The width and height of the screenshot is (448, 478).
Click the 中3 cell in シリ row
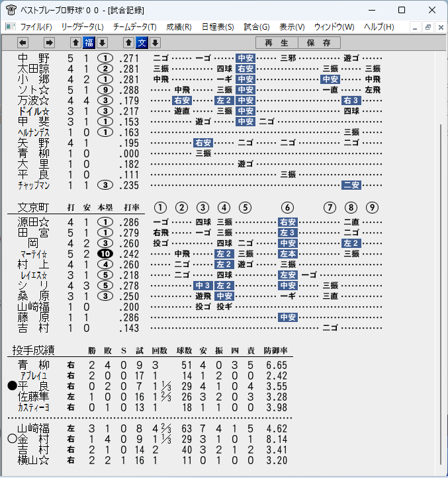(x=203, y=286)
